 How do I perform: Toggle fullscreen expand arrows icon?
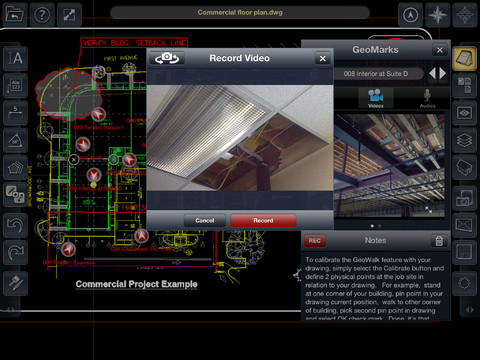pyautogui.click(x=69, y=15)
